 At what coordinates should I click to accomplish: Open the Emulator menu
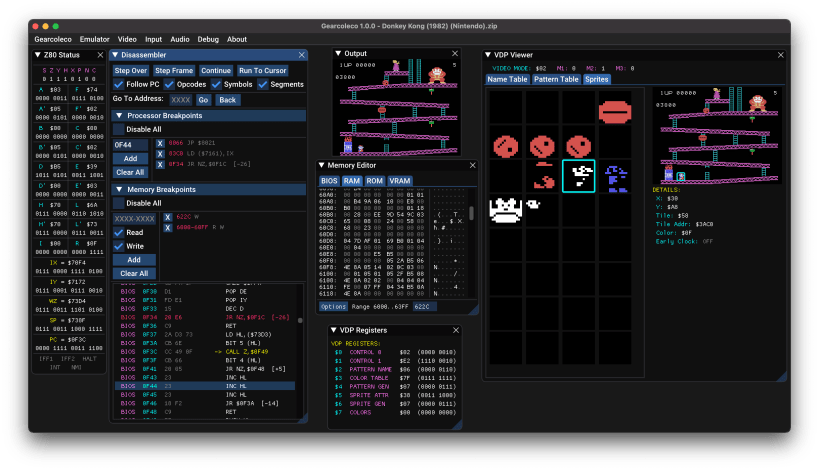95,39
